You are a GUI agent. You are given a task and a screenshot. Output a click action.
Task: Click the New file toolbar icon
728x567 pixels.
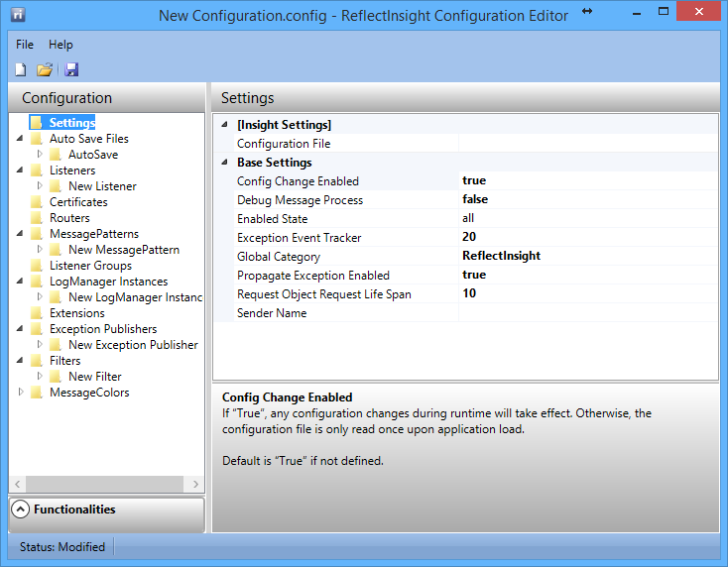(20, 69)
